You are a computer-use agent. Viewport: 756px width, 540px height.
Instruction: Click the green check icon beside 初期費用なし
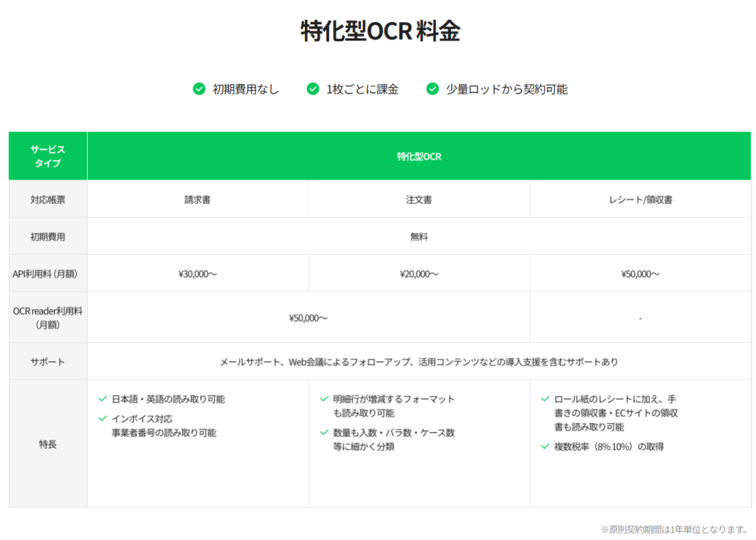coord(199,89)
